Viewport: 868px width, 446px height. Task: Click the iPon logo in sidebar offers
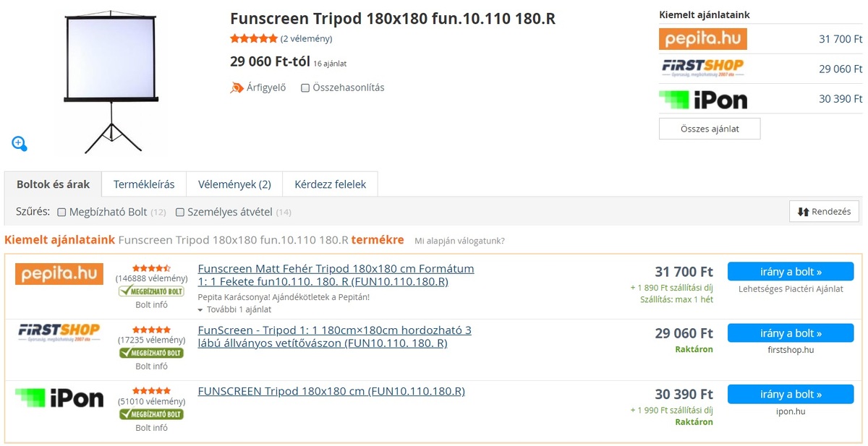point(702,99)
